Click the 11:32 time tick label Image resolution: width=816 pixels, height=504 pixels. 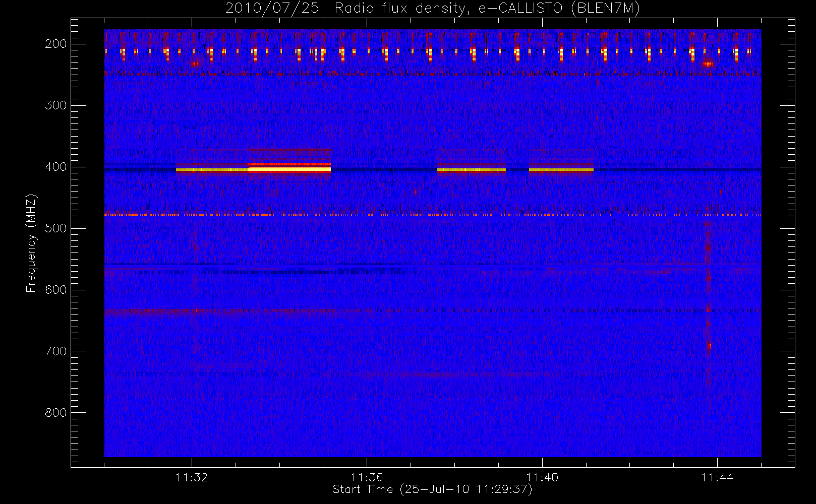[192, 477]
